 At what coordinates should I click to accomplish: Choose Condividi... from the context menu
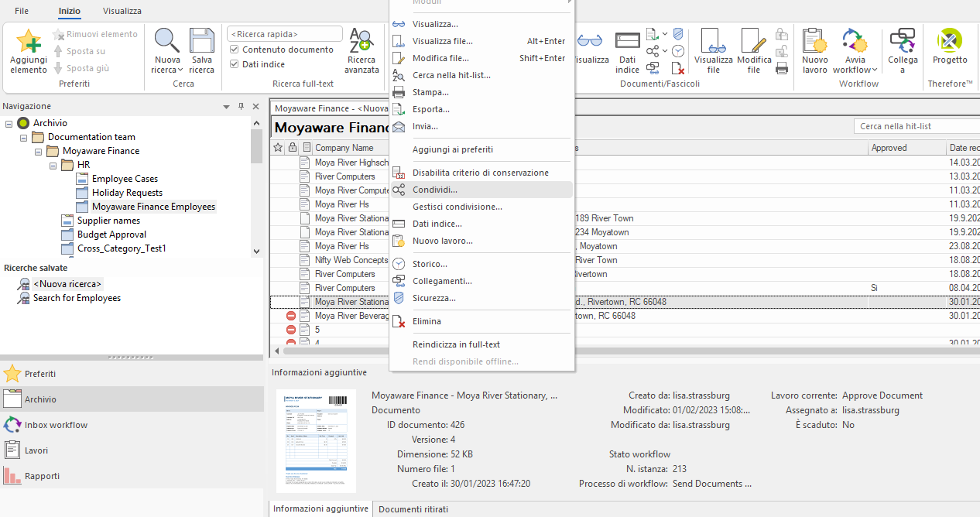[x=434, y=190]
